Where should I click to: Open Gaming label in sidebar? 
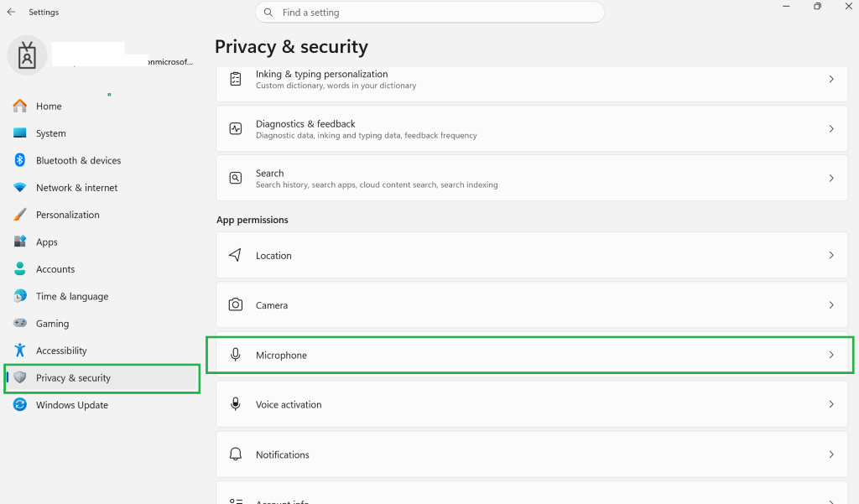[53, 323]
